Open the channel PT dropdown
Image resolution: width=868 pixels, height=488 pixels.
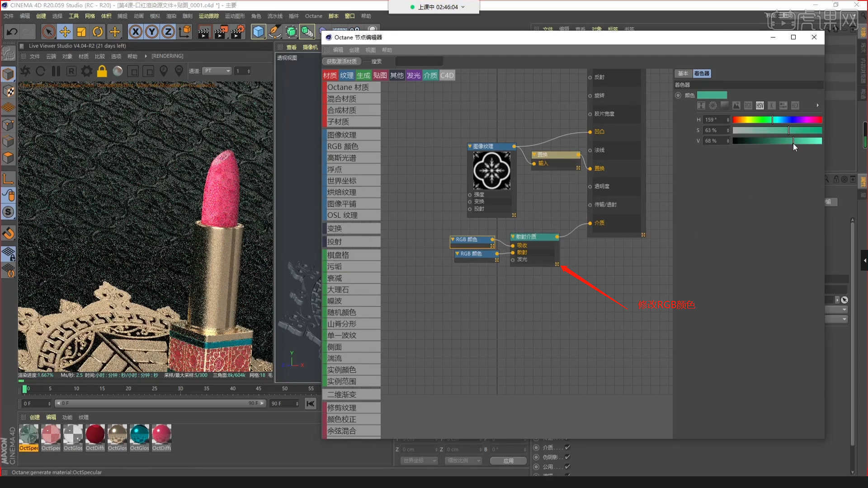click(x=217, y=71)
